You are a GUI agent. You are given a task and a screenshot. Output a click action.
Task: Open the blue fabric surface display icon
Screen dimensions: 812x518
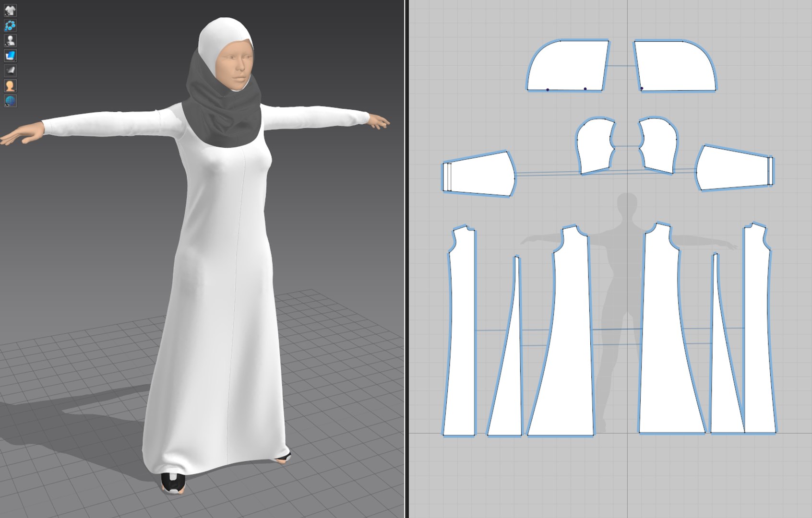10,56
